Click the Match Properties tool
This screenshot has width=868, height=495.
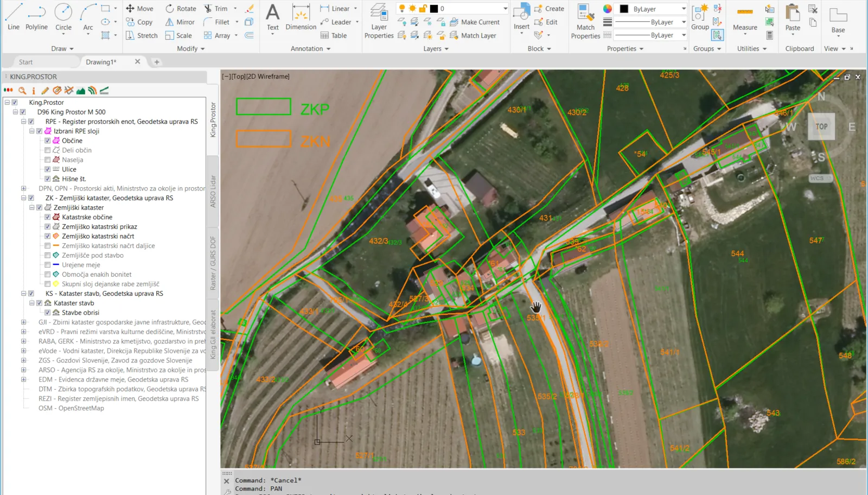pos(585,22)
